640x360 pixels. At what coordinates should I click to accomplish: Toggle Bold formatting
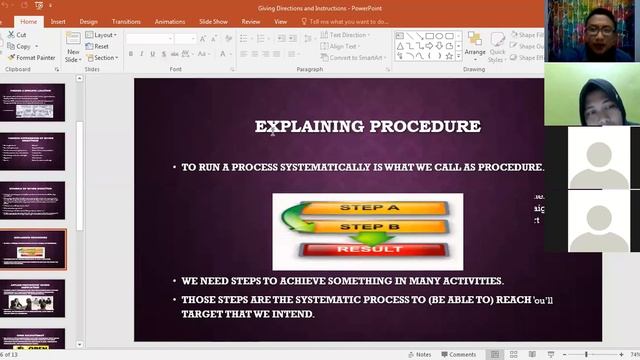(131, 54)
